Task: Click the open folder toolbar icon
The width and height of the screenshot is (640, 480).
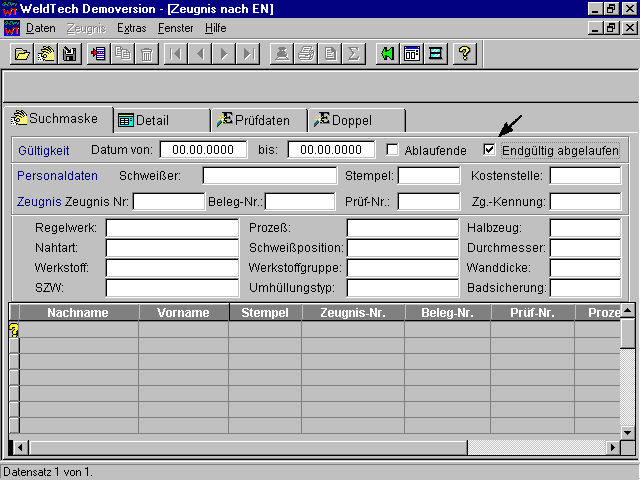Action: [x=22, y=54]
